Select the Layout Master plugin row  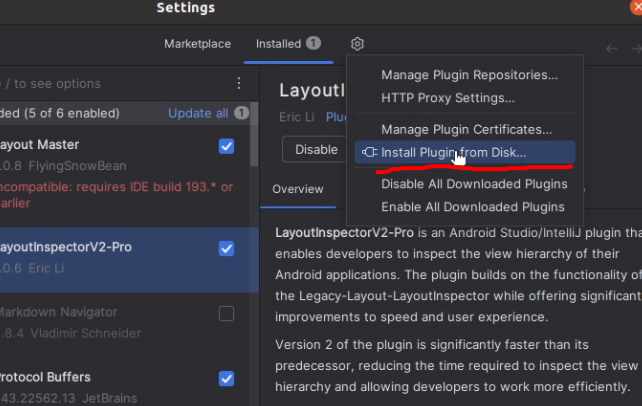(125, 175)
